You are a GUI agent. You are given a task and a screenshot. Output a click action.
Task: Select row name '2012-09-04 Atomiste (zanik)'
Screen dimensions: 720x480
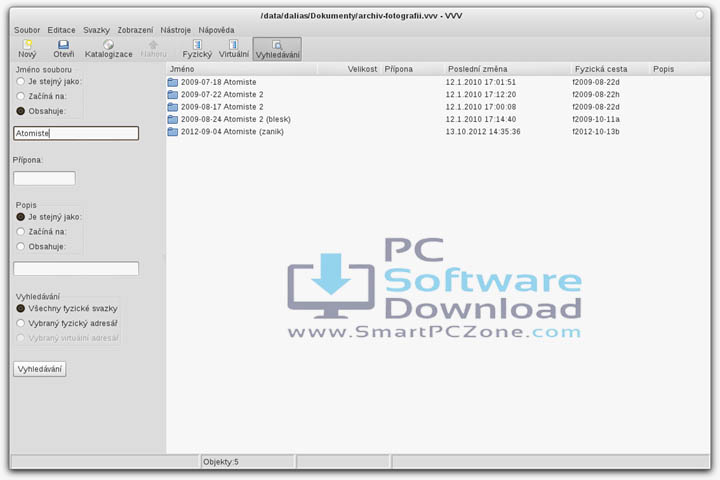pos(232,132)
